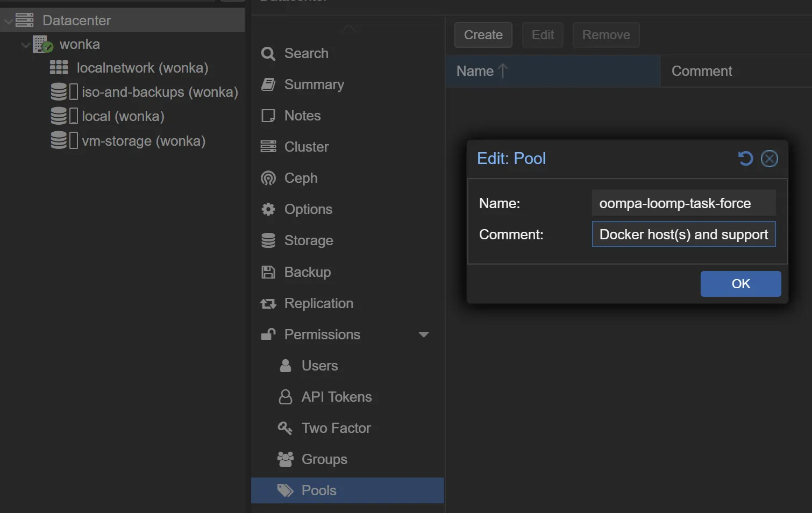Open the Backup menu item
The width and height of the screenshot is (812, 513).
[347, 272]
